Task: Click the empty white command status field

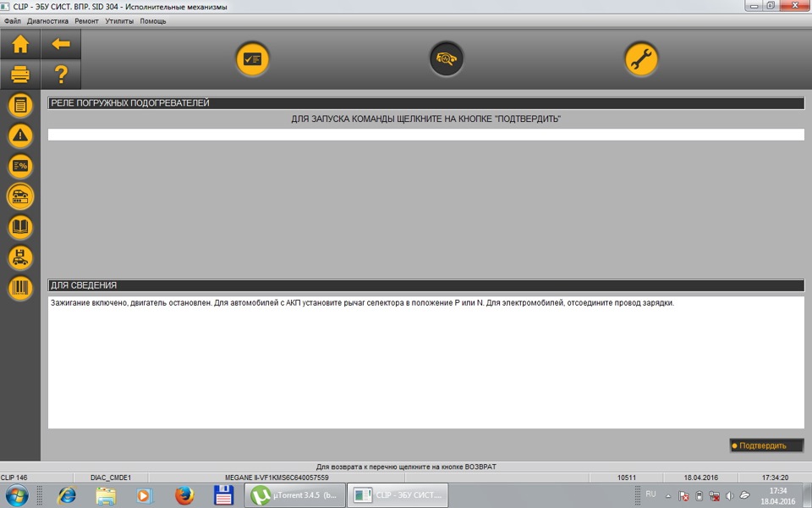Action: (x=425, y=135)
